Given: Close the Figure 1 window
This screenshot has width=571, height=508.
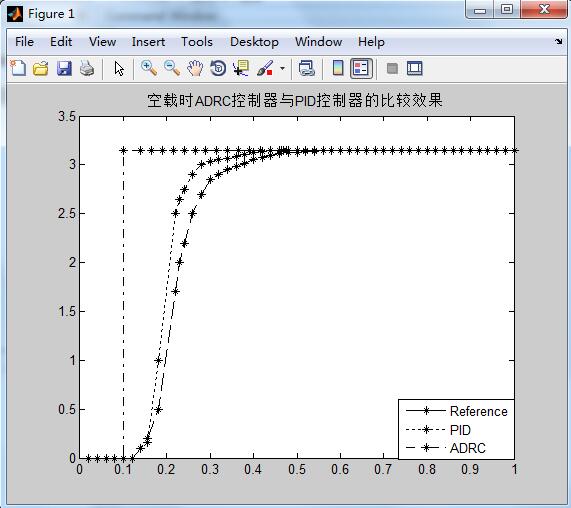Looking at the screenshot, I should pyautogui.click(x=544, y=9).
